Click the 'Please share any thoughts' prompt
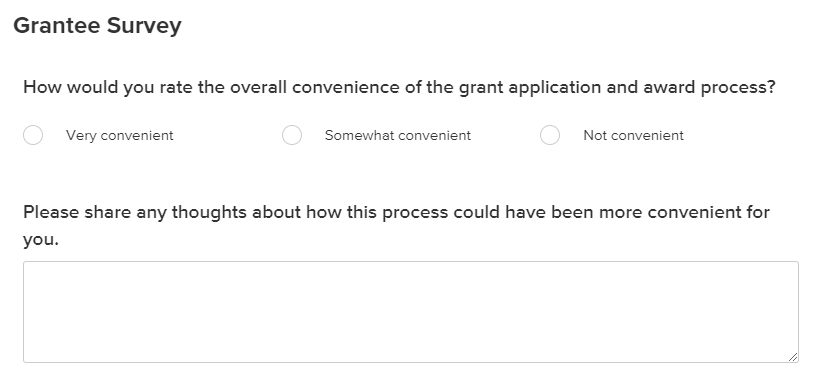Viewport: 819px width, 384px height. point(396,226)
